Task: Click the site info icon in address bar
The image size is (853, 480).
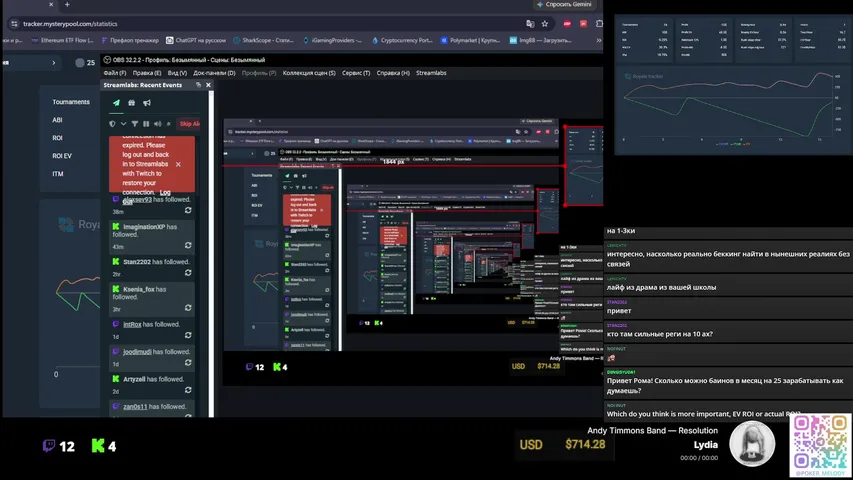Action: 14,24
